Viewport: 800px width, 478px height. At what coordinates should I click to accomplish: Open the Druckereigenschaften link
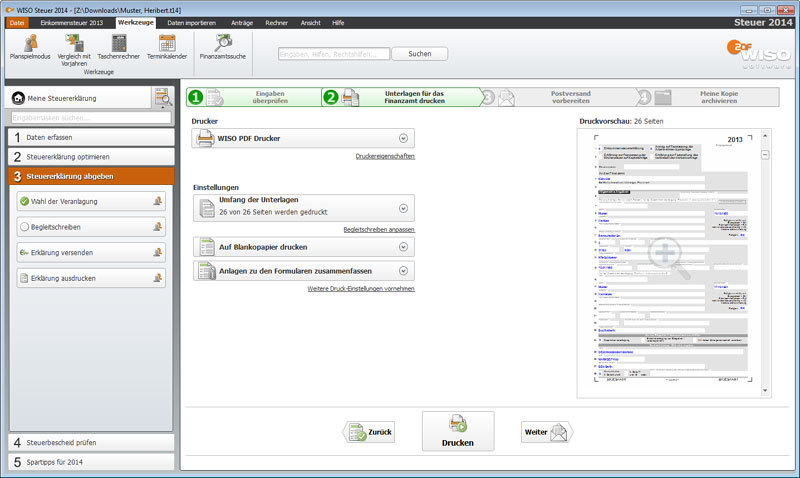coord(384,157)
